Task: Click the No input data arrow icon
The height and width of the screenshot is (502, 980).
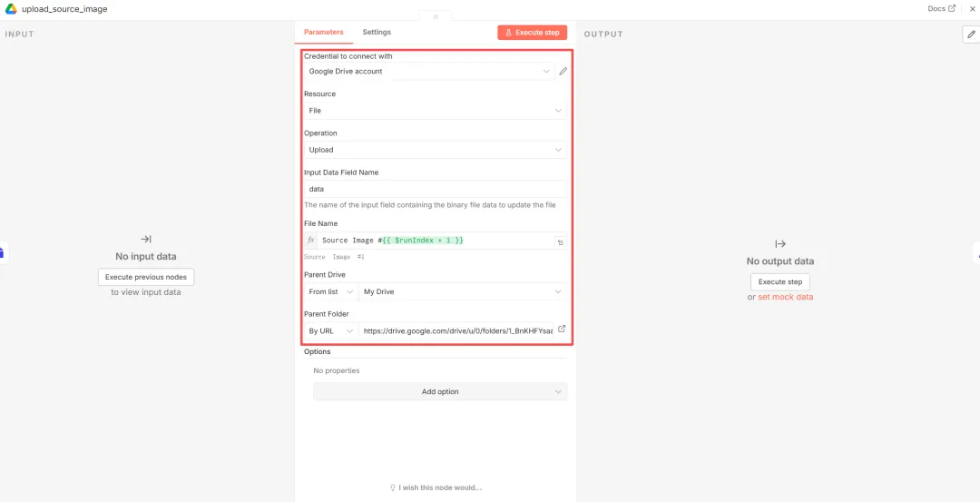Action: [145, 239]
